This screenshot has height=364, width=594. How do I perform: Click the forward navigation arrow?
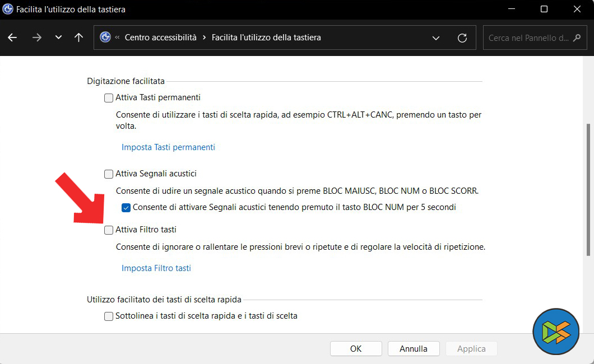tap(37, 38)
